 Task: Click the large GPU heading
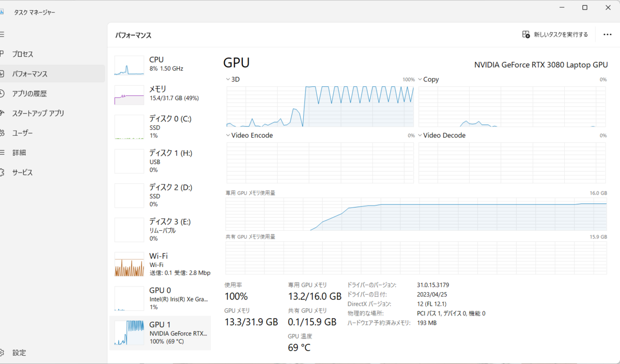point(237,63)
